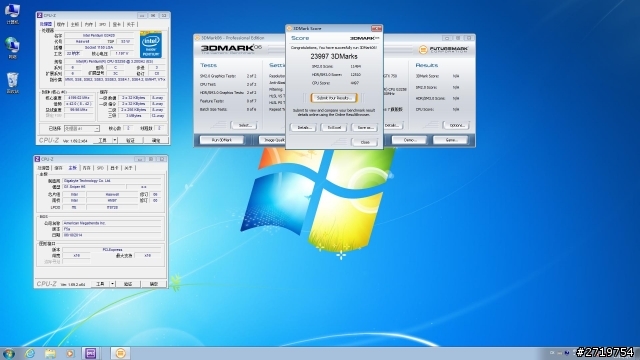Expand 工具 dropdown arrow in processor CPU-Z window

(115, 140)
